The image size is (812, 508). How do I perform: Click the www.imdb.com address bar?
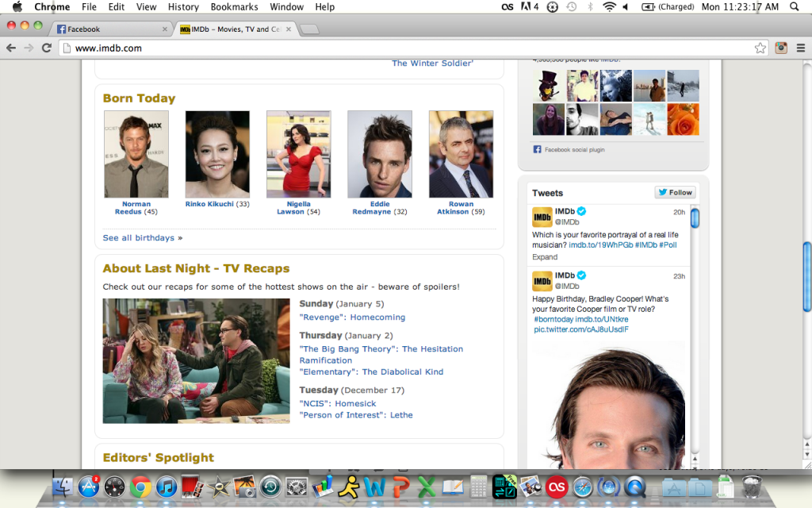[396, 48]
